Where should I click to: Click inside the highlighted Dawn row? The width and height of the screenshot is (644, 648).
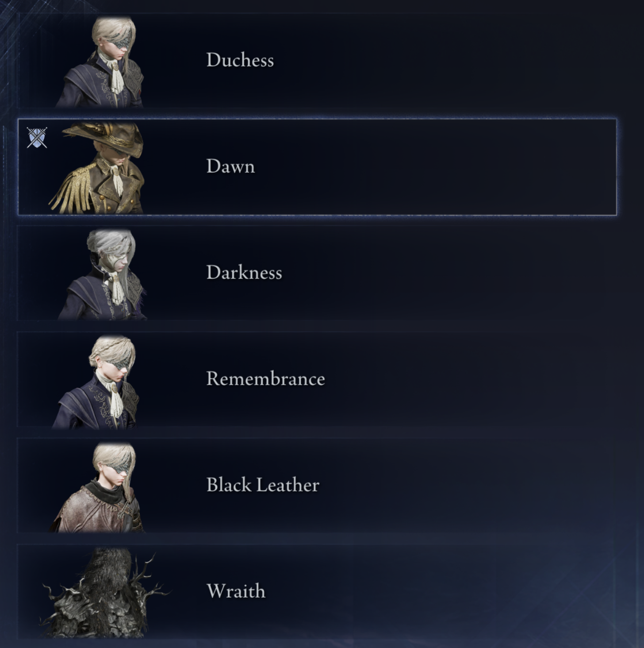[x=442, y=167]
